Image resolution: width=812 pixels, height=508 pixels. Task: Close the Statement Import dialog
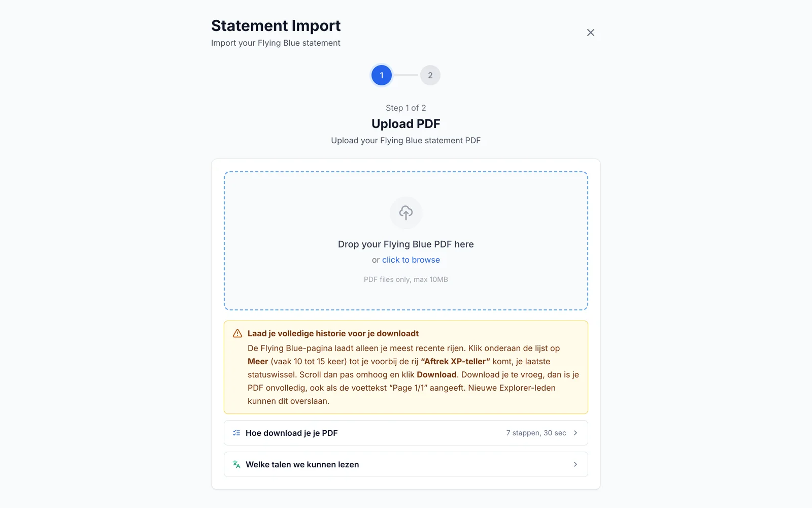click(x=591, y=33)
